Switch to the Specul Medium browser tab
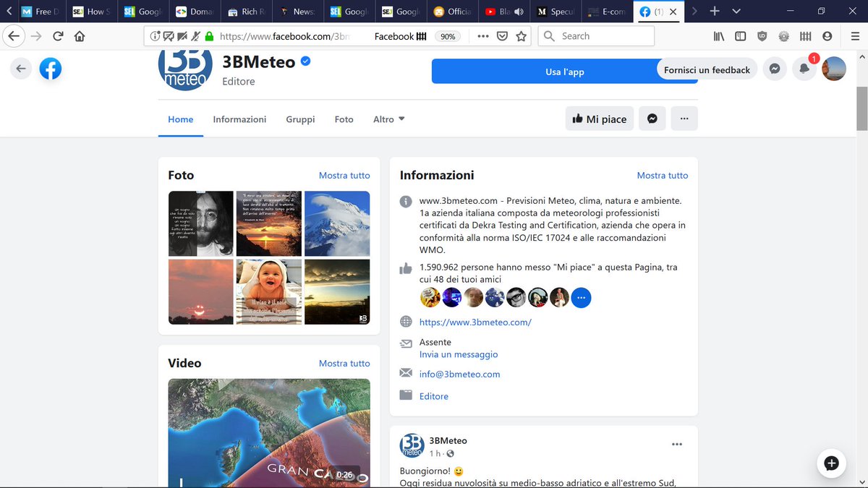This screenshot has height=488, width=868. (555, 12)
